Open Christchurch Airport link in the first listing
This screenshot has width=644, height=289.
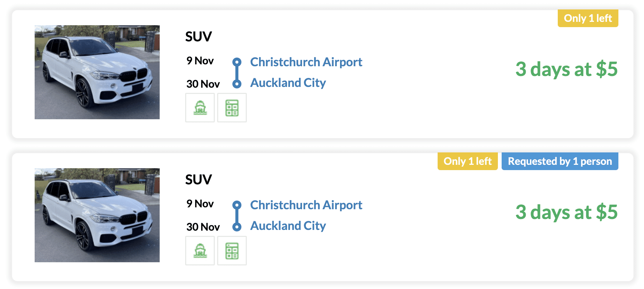[306, 62]
